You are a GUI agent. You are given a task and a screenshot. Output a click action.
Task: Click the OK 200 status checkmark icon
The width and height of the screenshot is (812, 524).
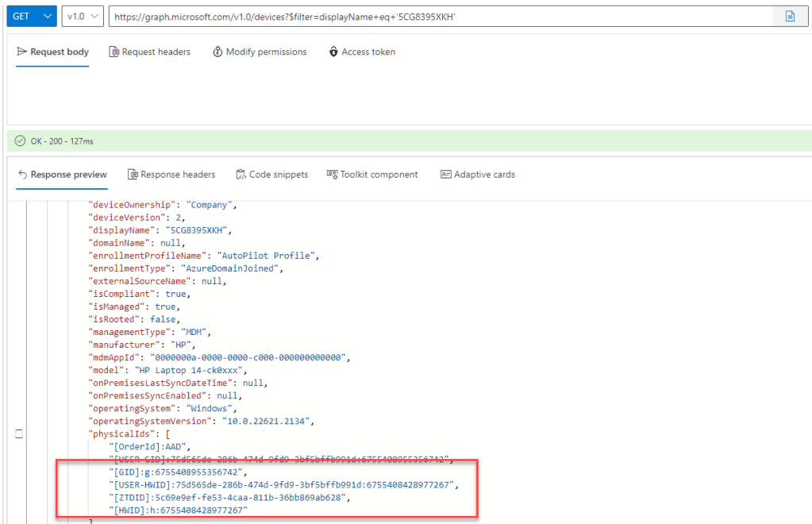pos(20,141)
